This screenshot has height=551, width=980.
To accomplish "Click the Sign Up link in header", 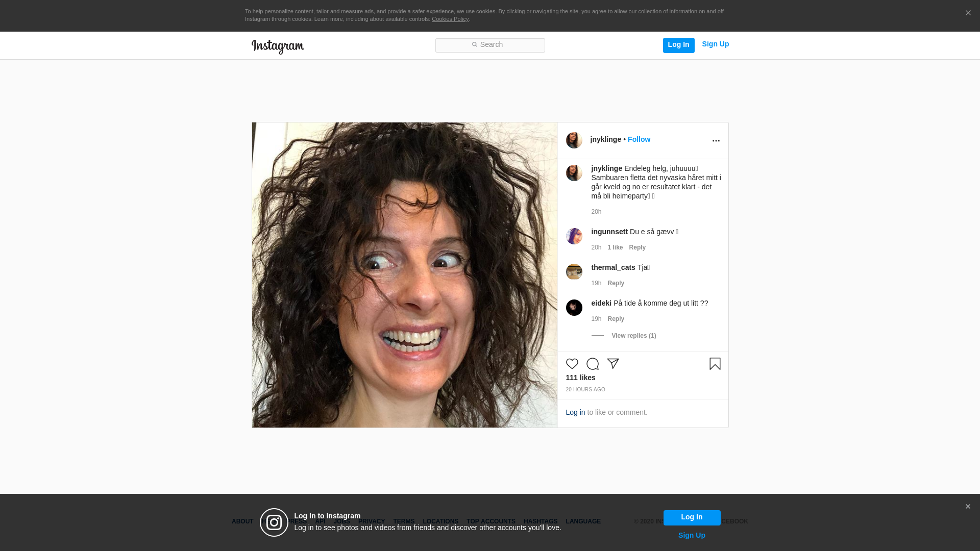I will coord(715,44).
